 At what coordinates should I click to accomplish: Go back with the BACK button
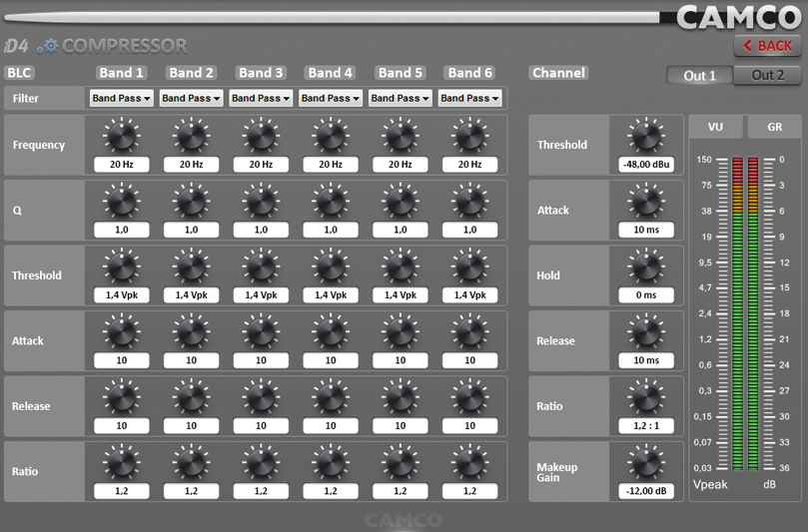click(x=767, y=46)
